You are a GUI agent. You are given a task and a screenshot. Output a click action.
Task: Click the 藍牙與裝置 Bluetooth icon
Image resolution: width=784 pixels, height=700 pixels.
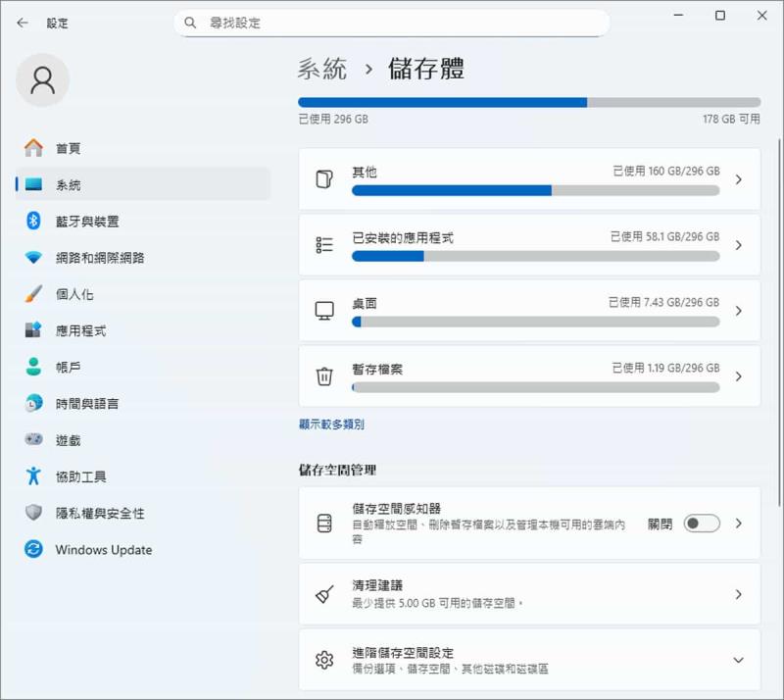click(x=33, y=222)
